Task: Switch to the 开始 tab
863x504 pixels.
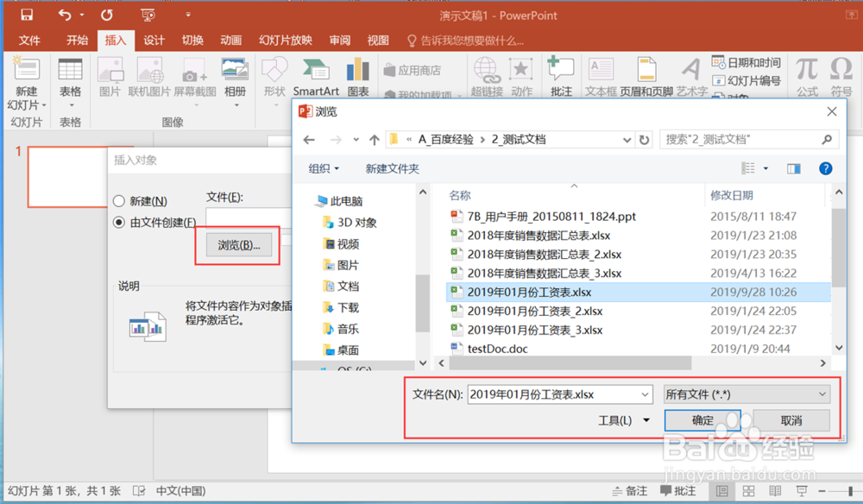Action: [x=77, y=41]
